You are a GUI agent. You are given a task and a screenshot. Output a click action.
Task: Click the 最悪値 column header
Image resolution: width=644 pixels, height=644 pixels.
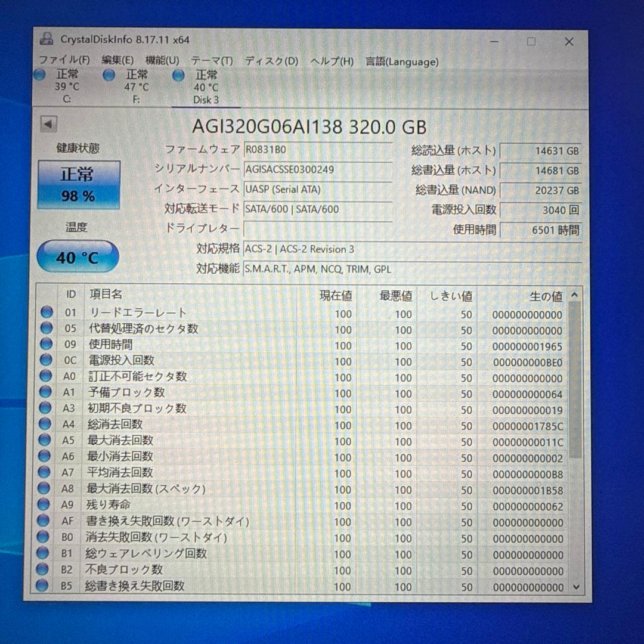[386, 296]
